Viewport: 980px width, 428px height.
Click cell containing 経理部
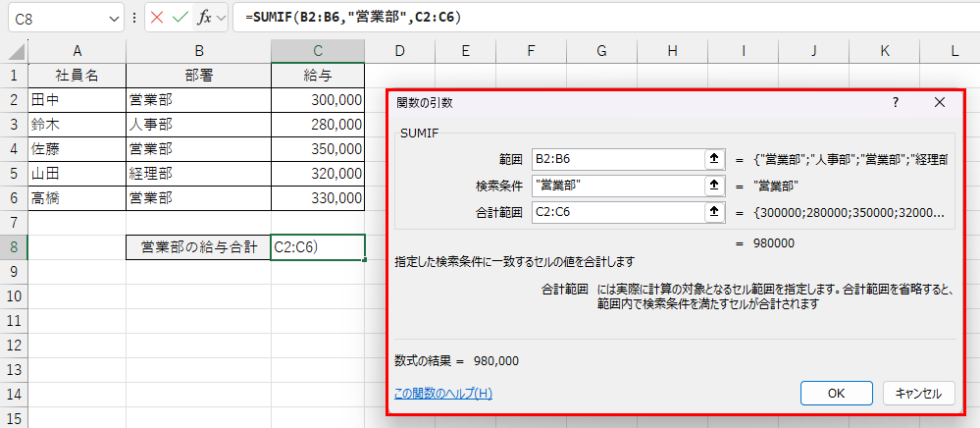[x=199, y=174]
